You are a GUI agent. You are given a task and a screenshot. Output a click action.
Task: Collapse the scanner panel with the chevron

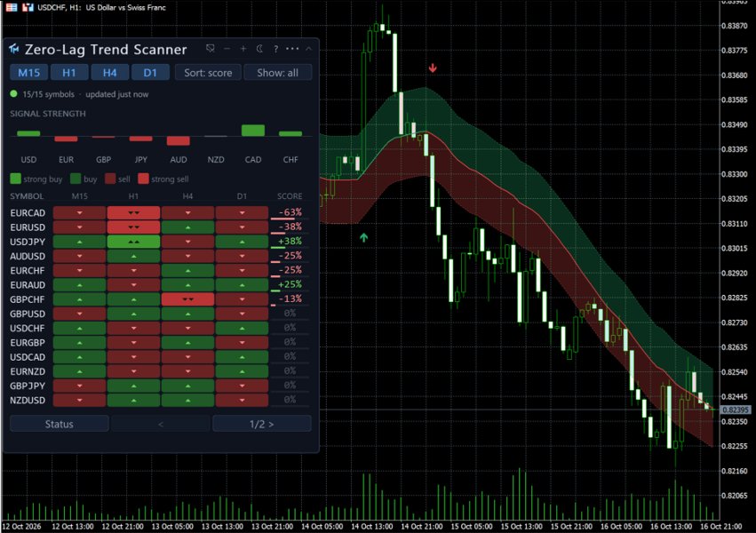click(308, 49)
